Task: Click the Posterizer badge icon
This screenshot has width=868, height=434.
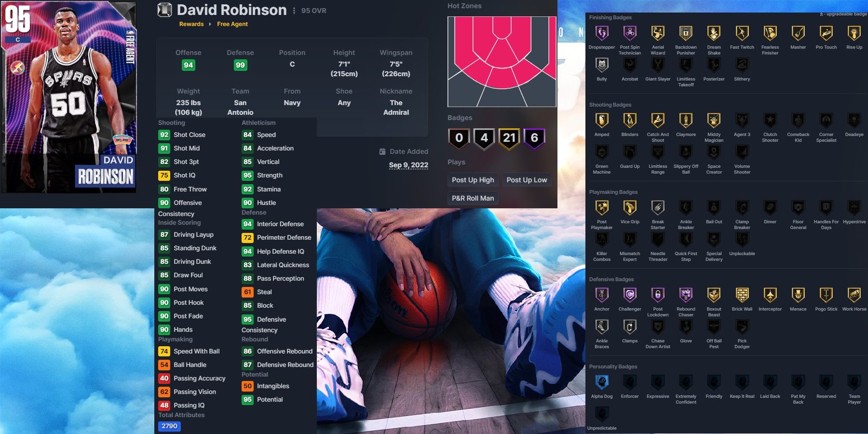Action: (714, 65)
